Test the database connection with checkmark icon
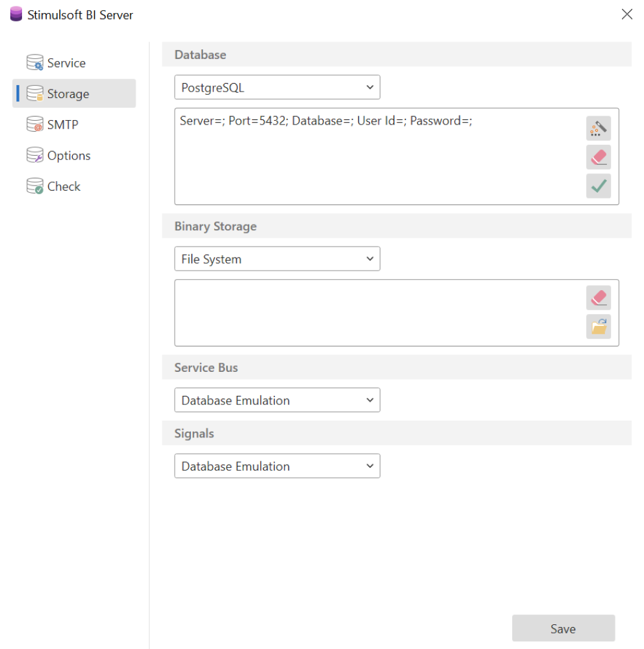644x649 pixels. (598, 186)
